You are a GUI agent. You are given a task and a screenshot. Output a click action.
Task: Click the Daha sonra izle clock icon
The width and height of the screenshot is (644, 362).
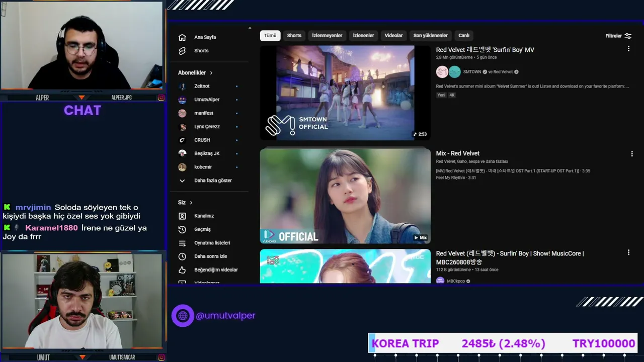[x=182, y=256]
